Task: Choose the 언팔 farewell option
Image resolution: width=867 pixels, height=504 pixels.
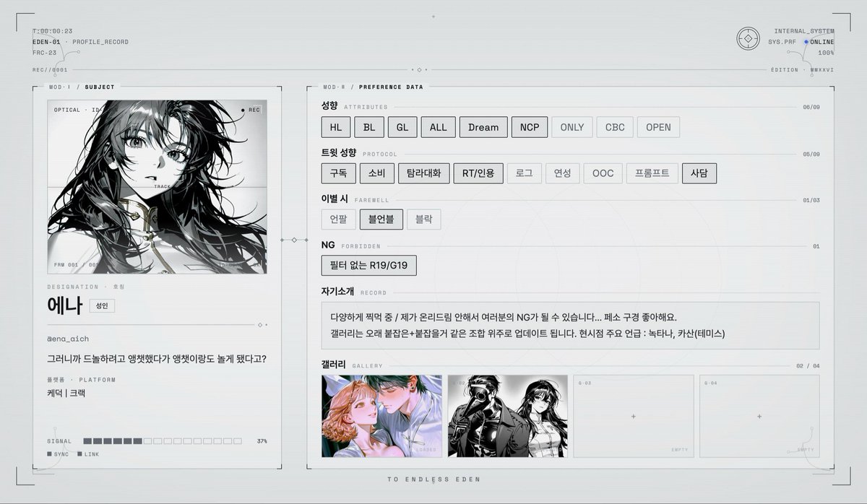Action: tap(338, 220)
